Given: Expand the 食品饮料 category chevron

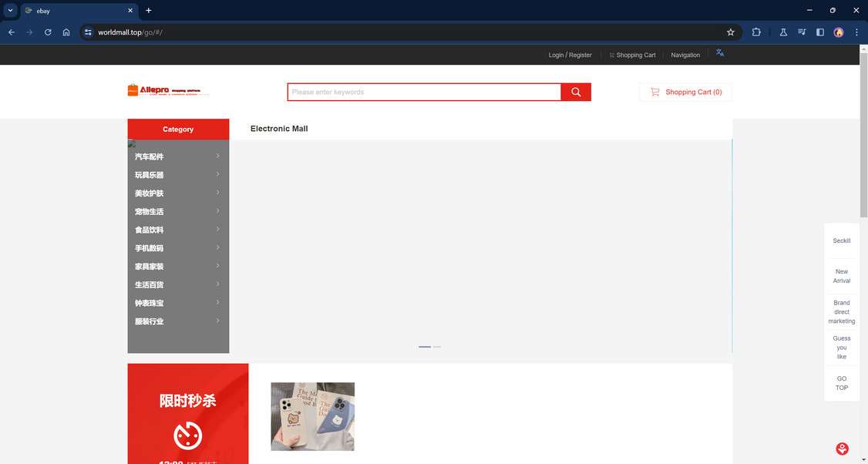Looking at the screenshot, I should (218, 229).
